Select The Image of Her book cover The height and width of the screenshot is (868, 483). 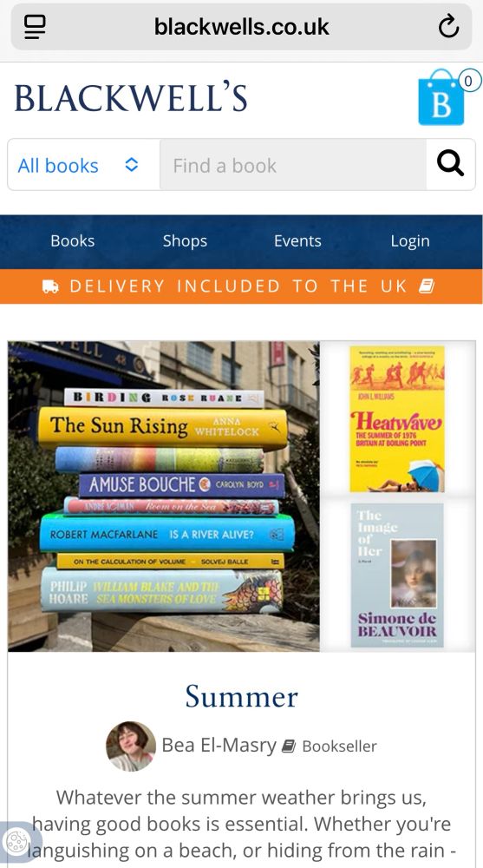pyautogui.click(x=396, y=575)
